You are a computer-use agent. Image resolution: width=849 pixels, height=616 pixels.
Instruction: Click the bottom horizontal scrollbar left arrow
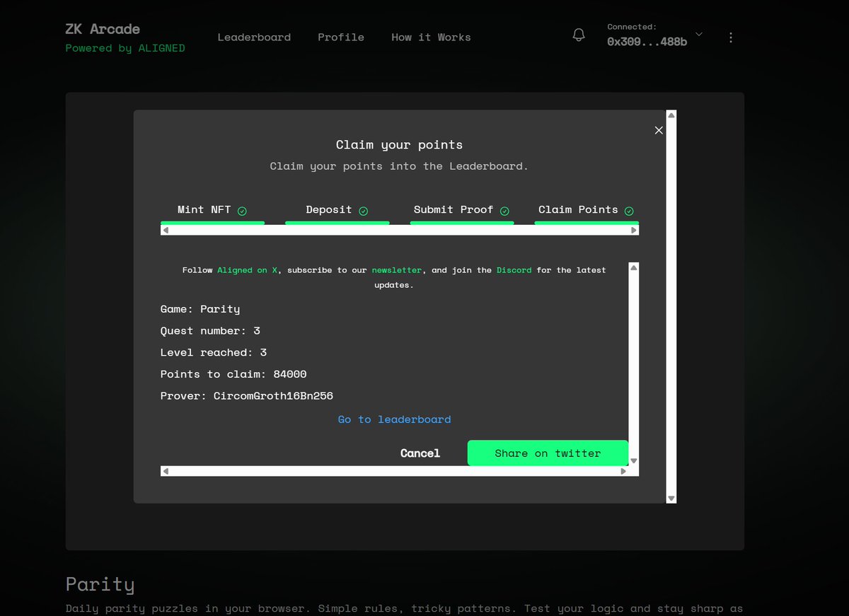point(166,471)
